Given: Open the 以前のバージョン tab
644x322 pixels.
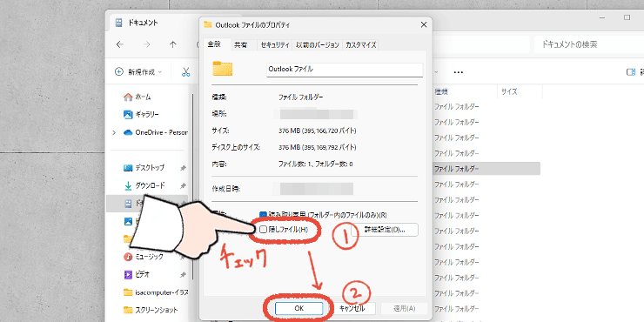Looking at the screenshot, I should click(x=318, y=45).
